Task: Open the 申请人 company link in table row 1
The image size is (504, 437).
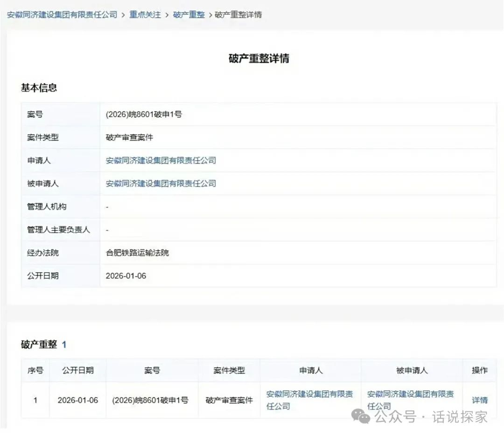Action: [309, 400]
